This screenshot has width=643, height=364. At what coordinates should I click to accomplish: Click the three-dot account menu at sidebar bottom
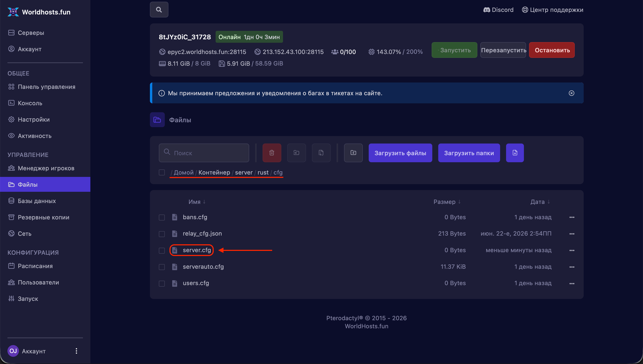tap(77, 351)
